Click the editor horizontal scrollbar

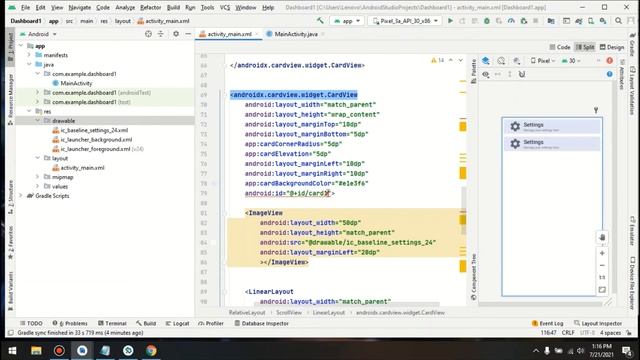pyautogui.click(x=347, y=304)
